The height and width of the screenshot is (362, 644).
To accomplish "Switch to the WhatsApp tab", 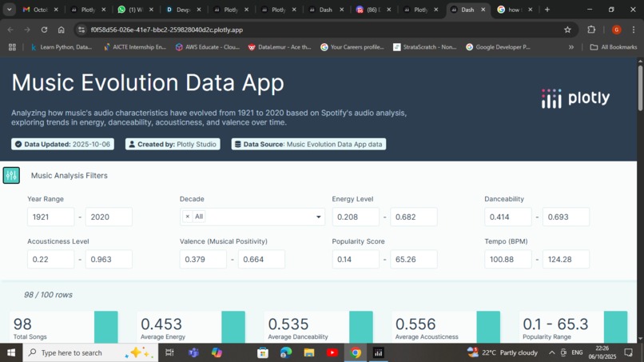I will point(136,10).
